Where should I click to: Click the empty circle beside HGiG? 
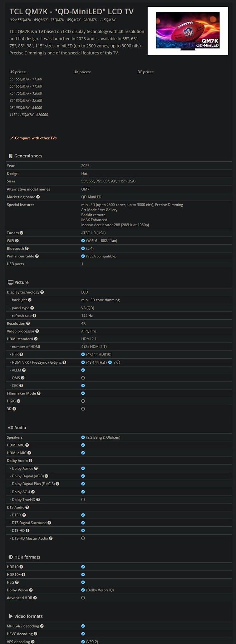83,401
